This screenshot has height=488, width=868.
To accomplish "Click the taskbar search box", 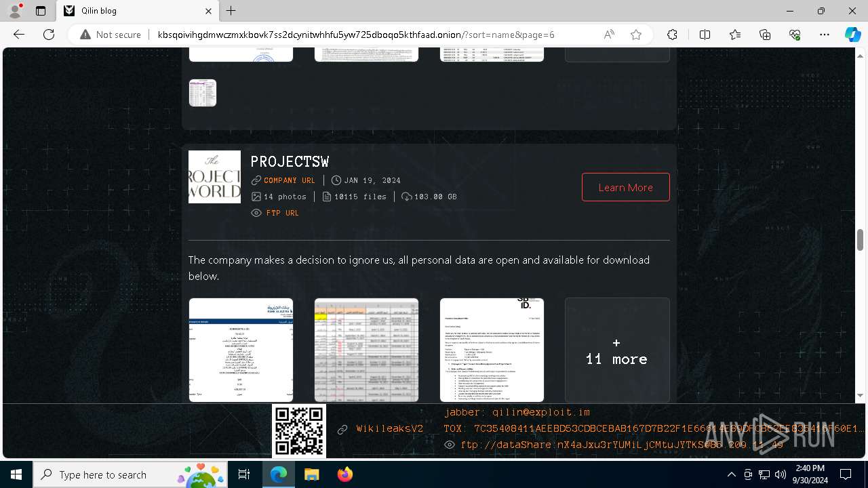I will 131,474.
